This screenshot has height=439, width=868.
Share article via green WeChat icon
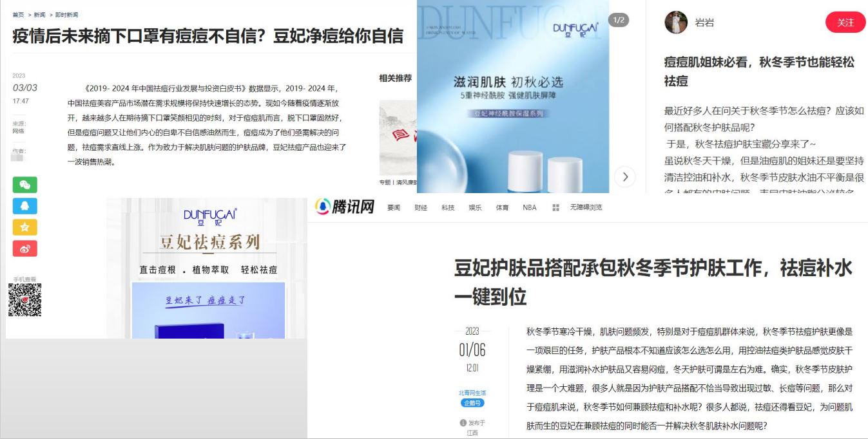pos(24,185)
